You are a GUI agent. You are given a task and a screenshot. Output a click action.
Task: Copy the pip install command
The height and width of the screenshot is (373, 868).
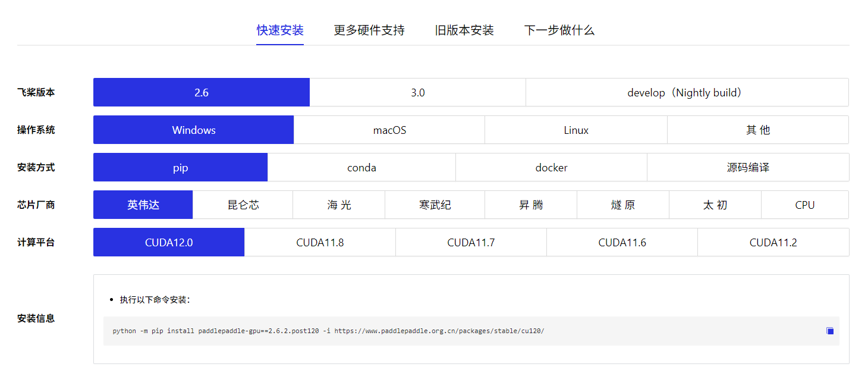830,330
